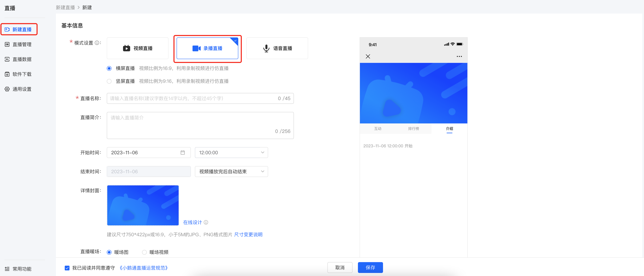This screenshot has height=276, width=644.
Task: Select the 暖场视频 radio button
Action: tap(144, 252)
